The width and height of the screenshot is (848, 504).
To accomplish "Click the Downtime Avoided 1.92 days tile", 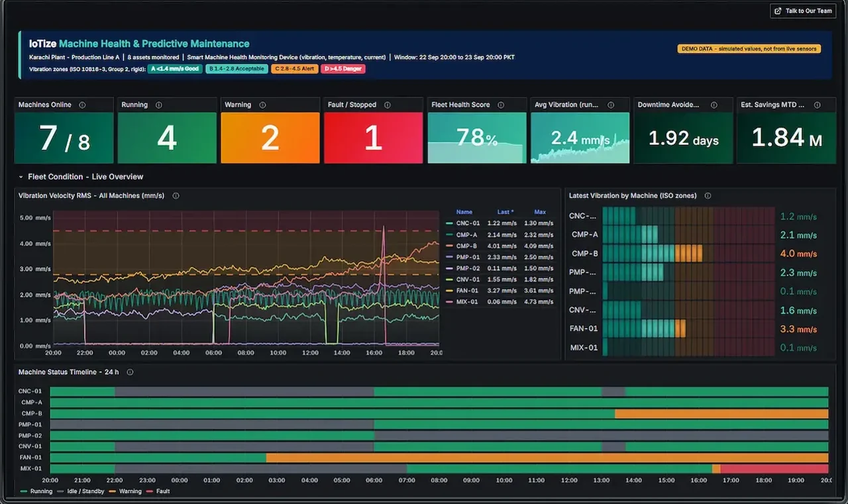I will point(683,138).
